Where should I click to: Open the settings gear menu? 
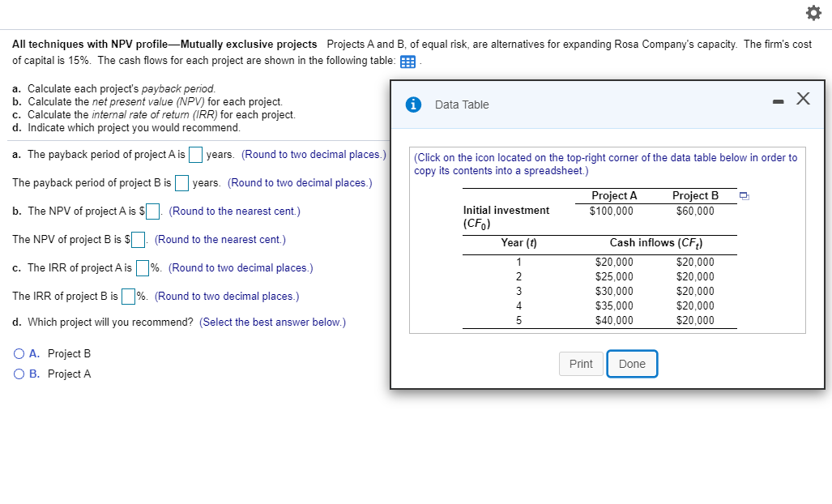(813, 13)
